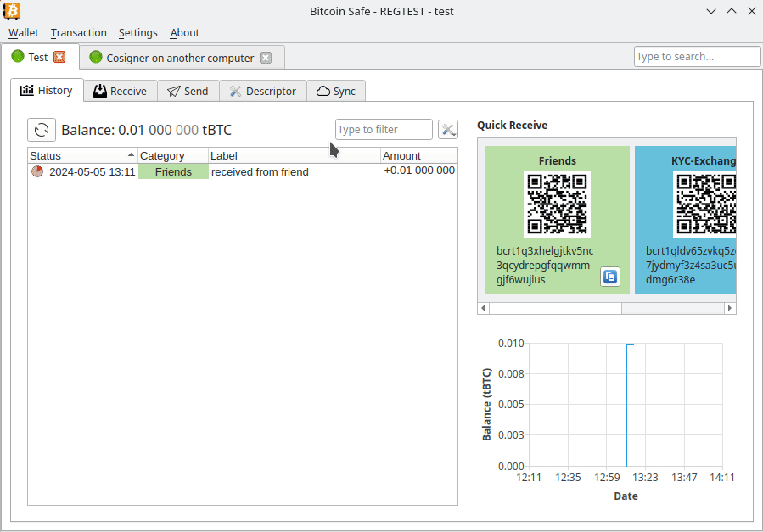The height and width of the screenshot is (532, 763).
Task: Click the Balance 0.01 000 000 tBTC text
Action: tap(146, 130)
